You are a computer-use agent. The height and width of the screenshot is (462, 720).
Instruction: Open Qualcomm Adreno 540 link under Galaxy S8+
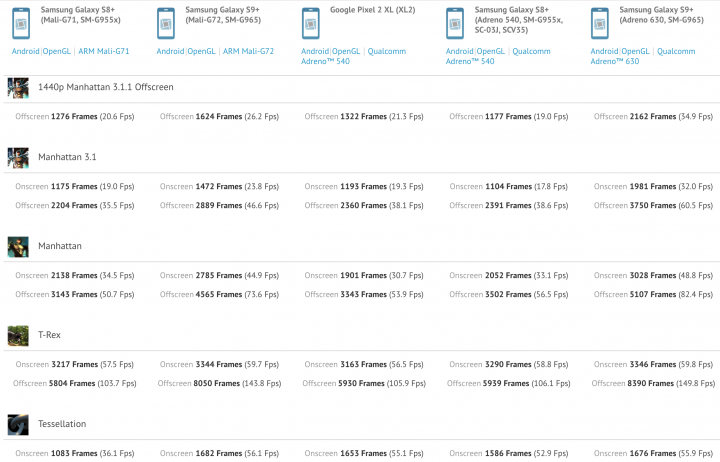point(498,56)
